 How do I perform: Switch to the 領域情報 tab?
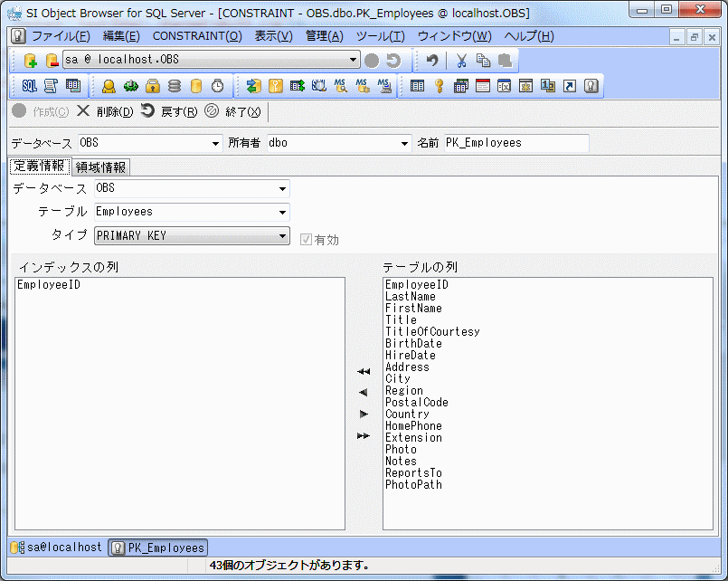101,167
